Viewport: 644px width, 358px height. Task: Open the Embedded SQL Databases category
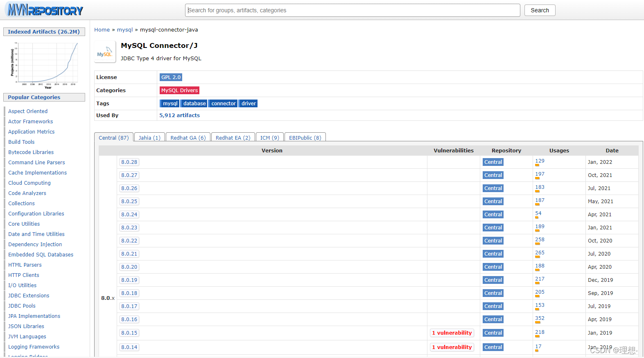pos(41,255)
